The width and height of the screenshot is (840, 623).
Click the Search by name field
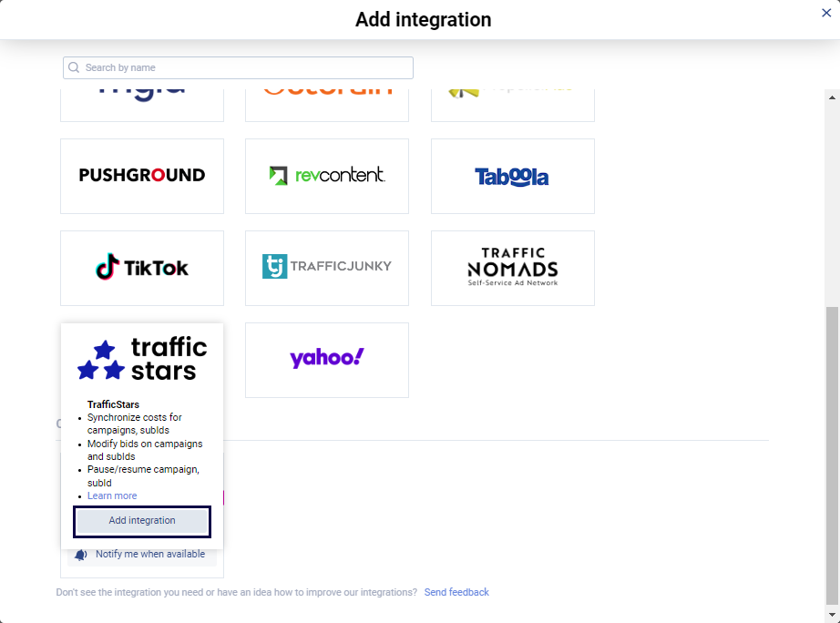click(239, 67)
